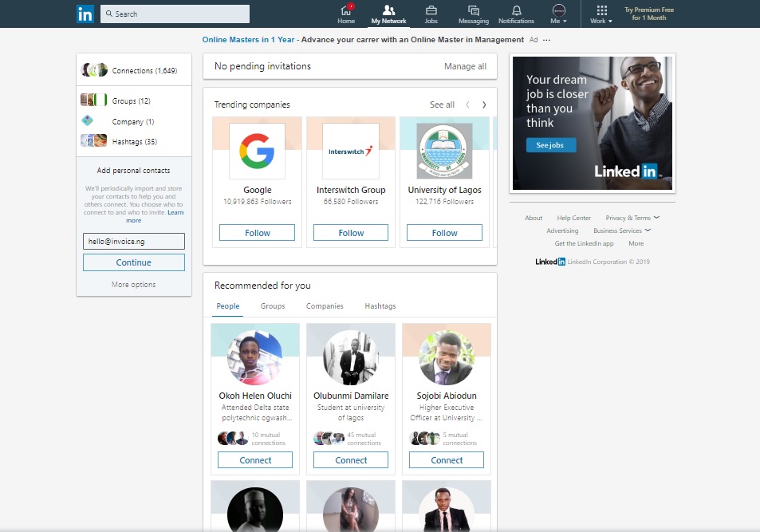This screenshot has width=760, height=532.
Task: Follow the Google company
Action: tap(257, 233)
